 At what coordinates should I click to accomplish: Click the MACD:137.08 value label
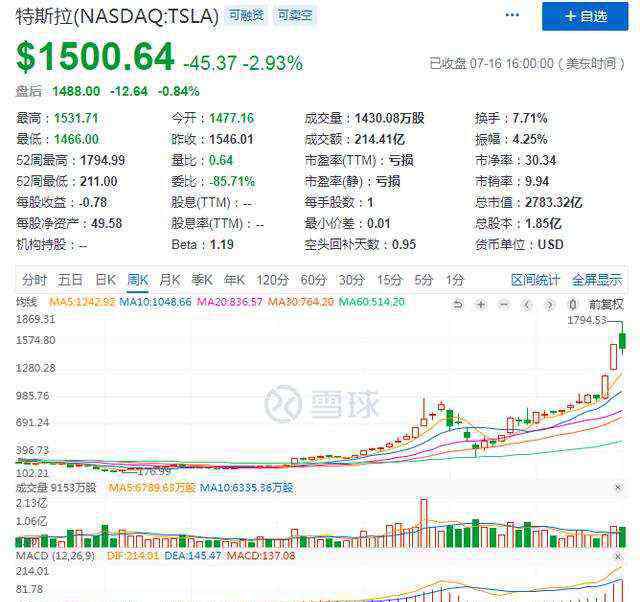click(x=261, y=556)
